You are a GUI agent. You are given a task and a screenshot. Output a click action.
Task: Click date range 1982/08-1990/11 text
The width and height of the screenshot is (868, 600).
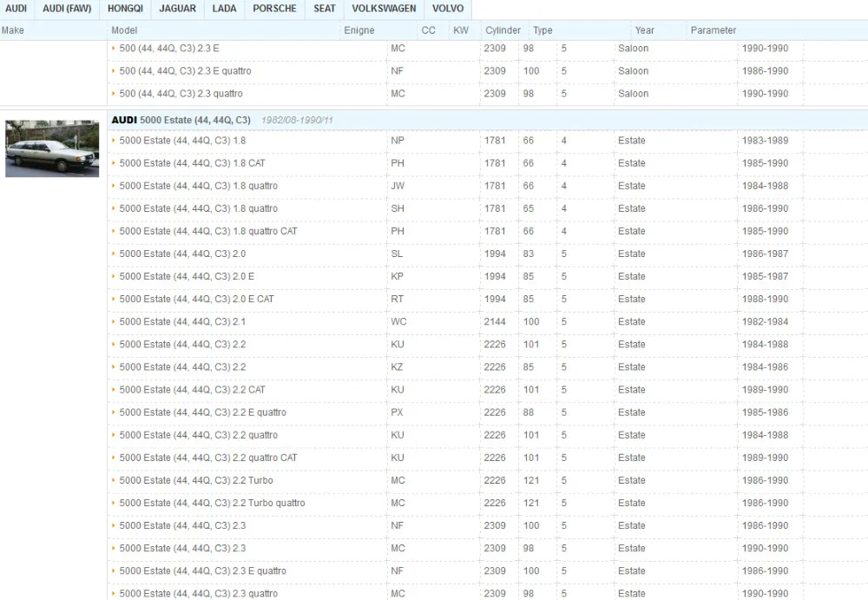tap(297, 120)
